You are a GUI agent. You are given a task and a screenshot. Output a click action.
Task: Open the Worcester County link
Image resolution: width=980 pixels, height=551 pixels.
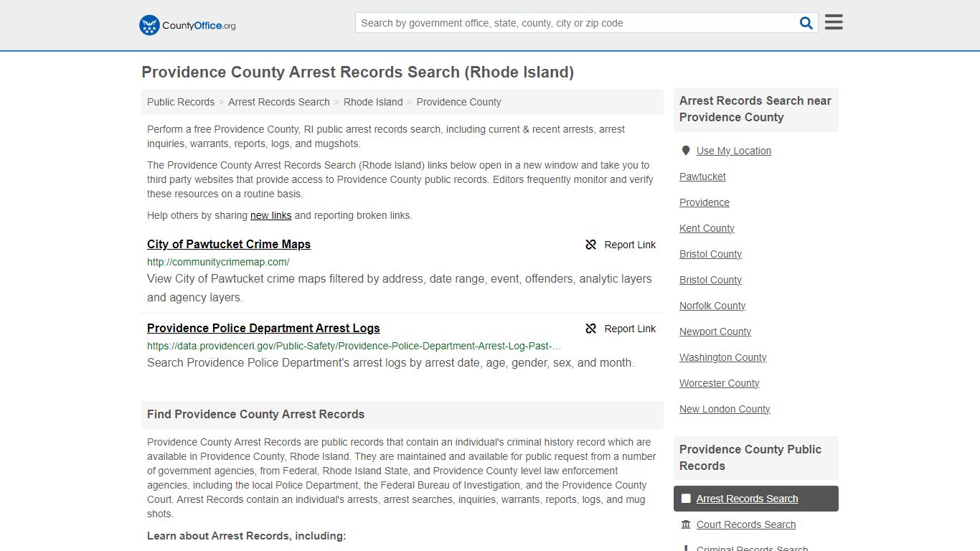pyautogui.click(x=720, y=383)
